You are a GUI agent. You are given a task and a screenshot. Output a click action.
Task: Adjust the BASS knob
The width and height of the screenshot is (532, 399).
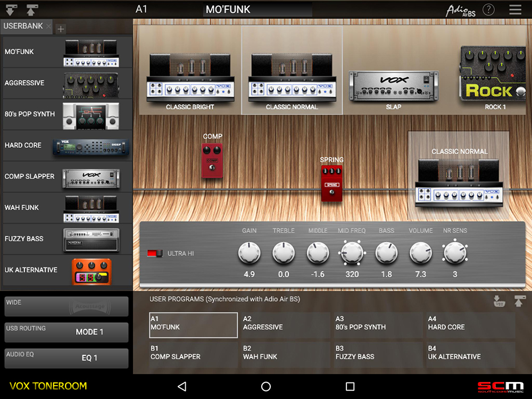pyautogui.click(x=386, y=253)
